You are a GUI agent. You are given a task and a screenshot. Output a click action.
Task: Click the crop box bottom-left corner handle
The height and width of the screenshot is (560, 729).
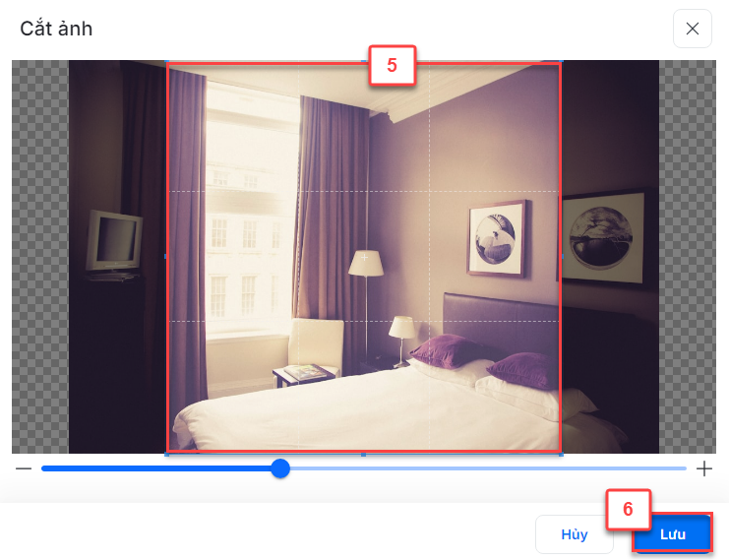pyautogui.click(x=167, y=454)
